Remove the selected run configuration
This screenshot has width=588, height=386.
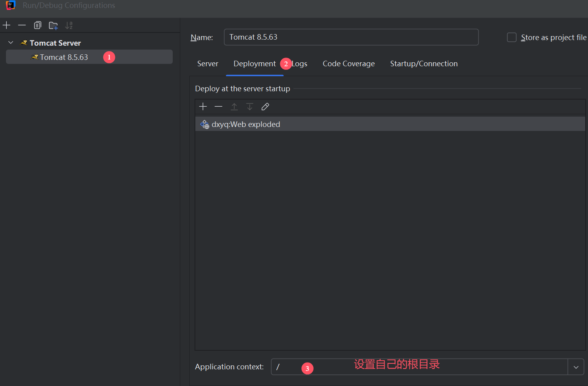coord(22,25)
